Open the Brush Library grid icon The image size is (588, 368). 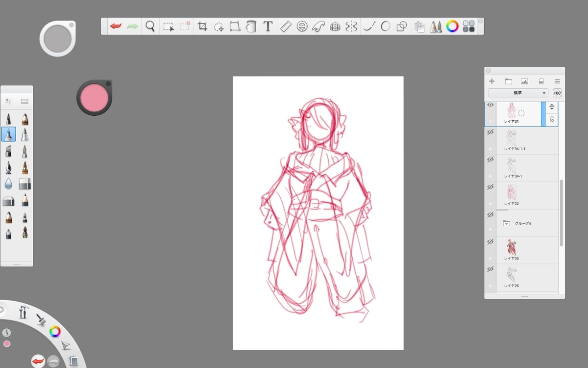tap(24, 102)
